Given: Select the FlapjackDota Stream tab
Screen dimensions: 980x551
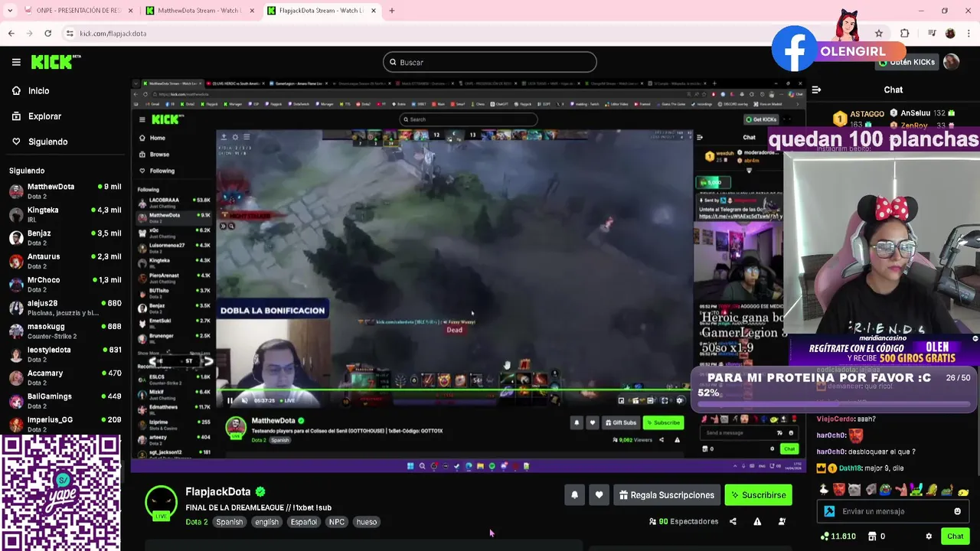Looking at the screenshot, I should [320, 11].
